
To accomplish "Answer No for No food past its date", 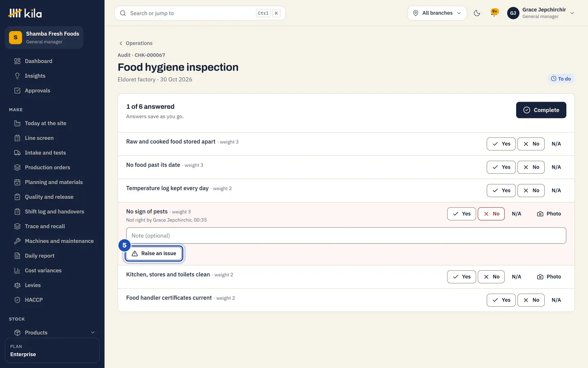I will point(531,167).
